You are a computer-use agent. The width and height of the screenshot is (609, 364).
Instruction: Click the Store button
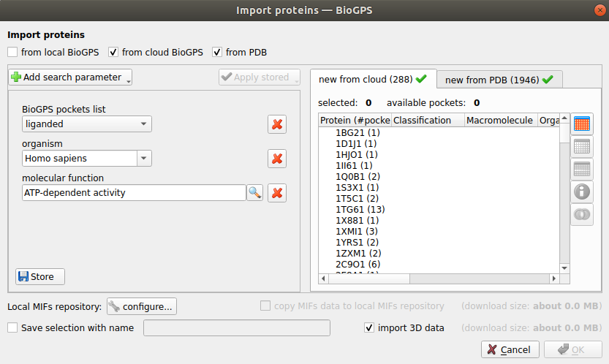click(40, 276)
